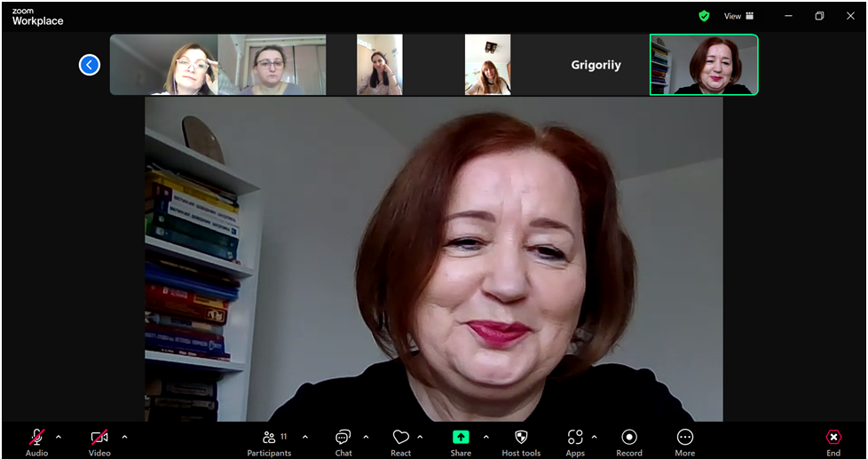Select Grigoriy's participant tile
Viewport: 868px width, 459px height.
(595, 65)
